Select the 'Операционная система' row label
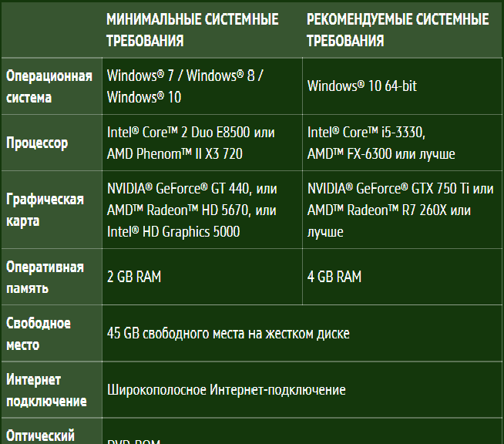 coord(52,86)
